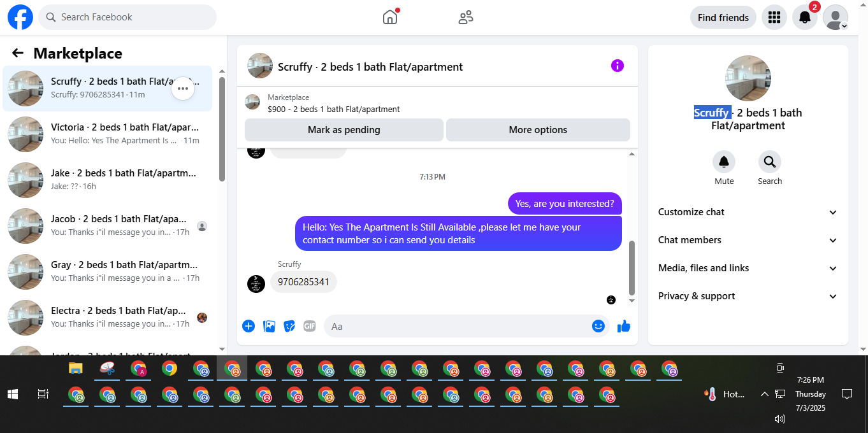The image size is (868, 433).
Task: Click the More options button
Action: [538, 130]
